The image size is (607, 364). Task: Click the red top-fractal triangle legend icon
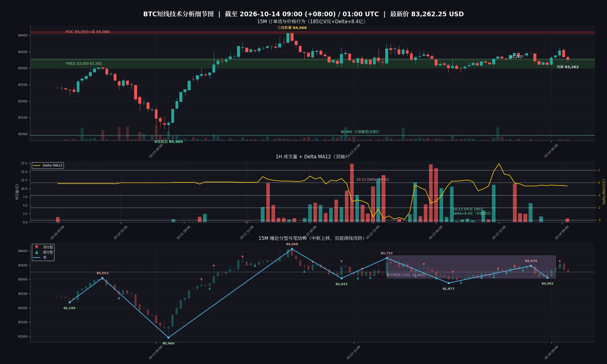[x=37, y=247]
